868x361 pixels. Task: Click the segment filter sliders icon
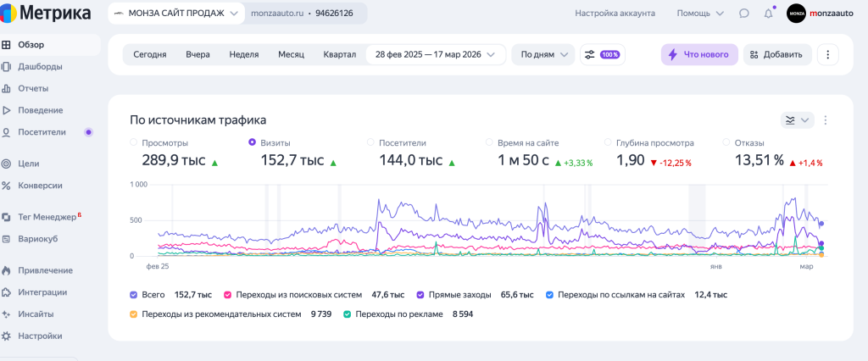[x=590, y=54]
